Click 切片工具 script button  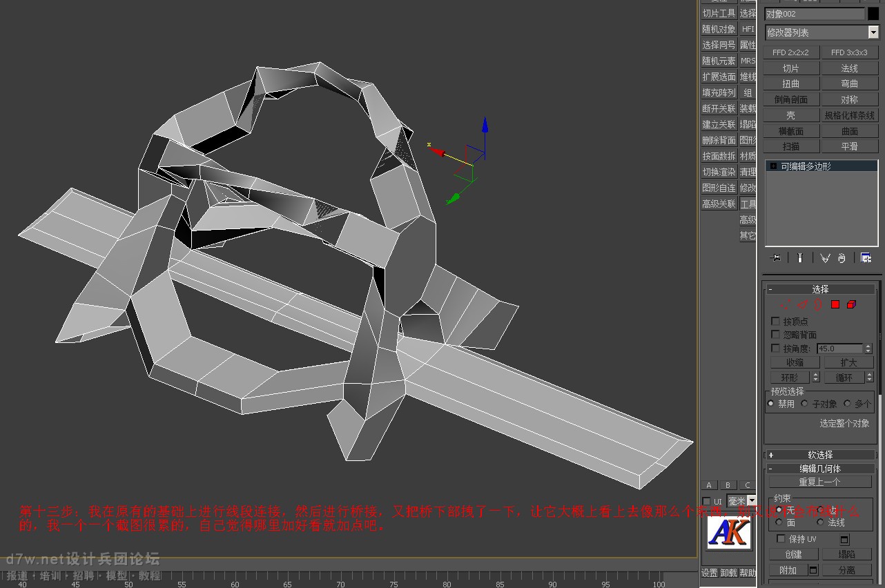point(719,13)
